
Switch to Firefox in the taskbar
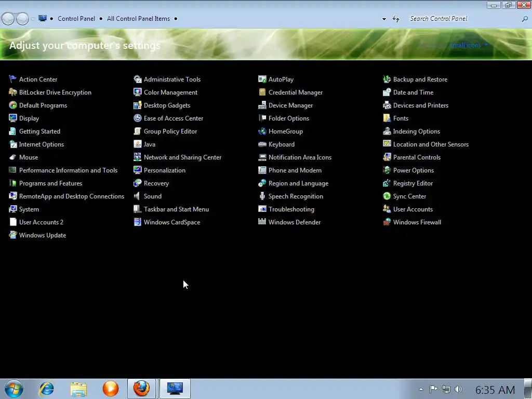[141, 389]
